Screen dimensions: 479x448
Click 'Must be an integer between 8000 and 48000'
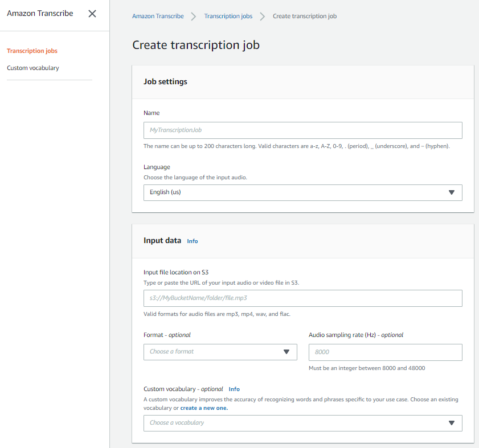pos(367,368)
